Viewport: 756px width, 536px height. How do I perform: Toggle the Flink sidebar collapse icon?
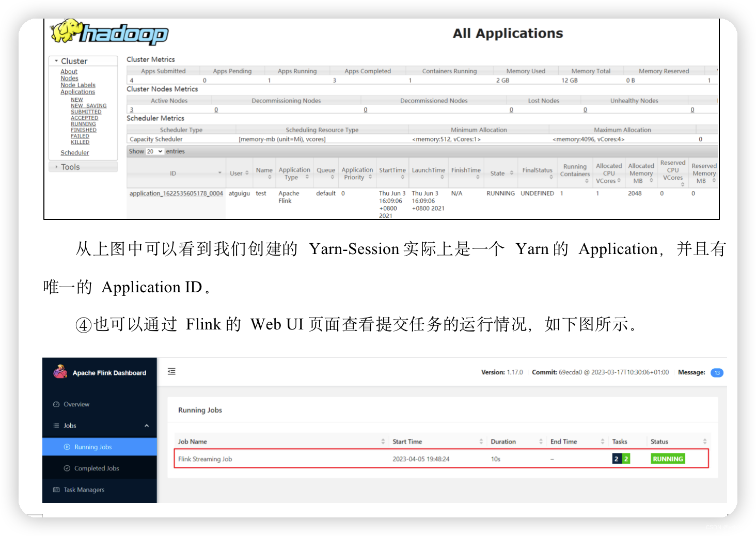[172, 371]
